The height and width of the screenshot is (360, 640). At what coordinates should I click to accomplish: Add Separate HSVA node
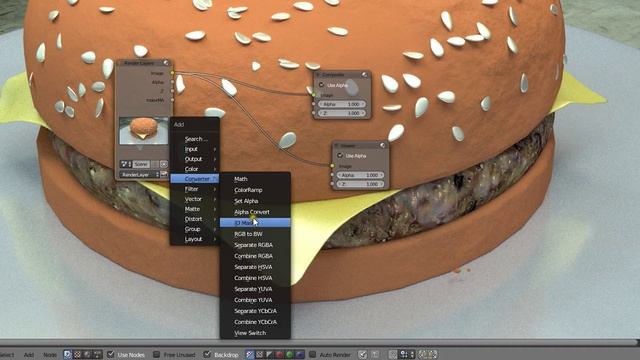pos(255,267)
